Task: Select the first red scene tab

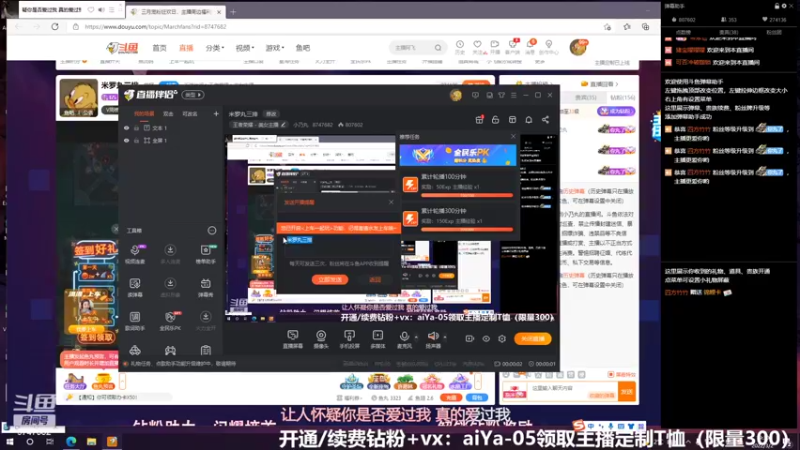Action: coord(144,114)
